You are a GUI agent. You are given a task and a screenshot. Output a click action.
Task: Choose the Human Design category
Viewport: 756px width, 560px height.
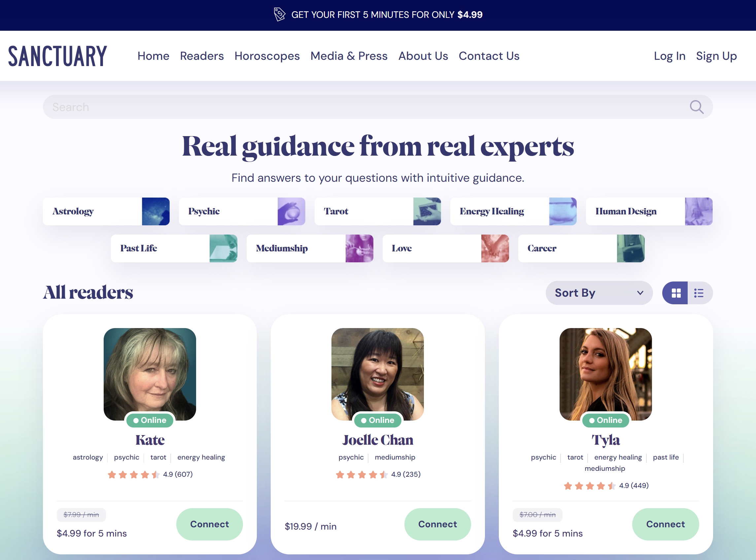click(x=649, y=211)
